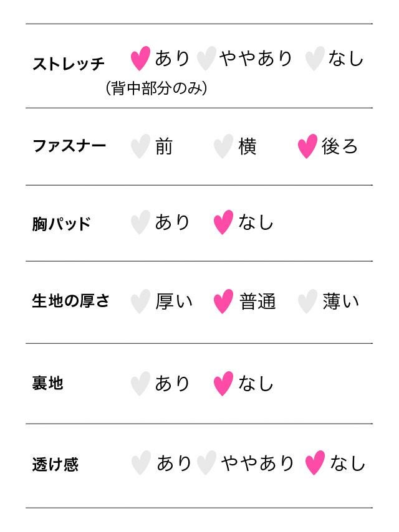Image resolution: width=399 pixels, height=532 pixels.
Task: Click the pink heart for ファスナー 後ろ
Action: coord(307,146)
